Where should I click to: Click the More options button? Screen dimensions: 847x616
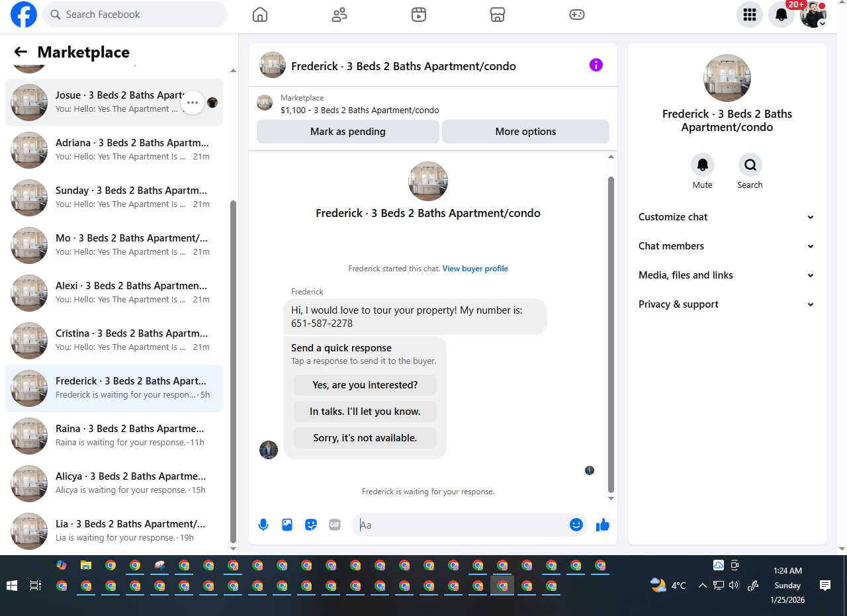pos(525,132)
